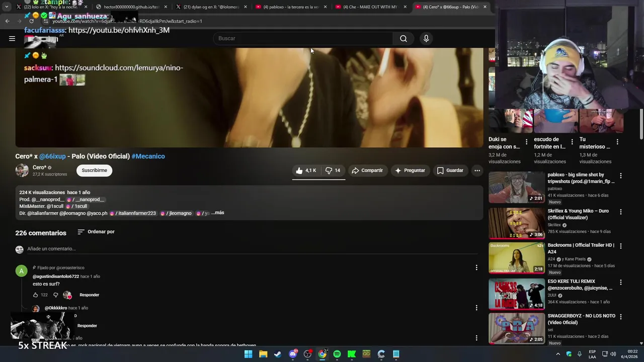Like the video with 4,1 K likes

click(x=306, y=170)
